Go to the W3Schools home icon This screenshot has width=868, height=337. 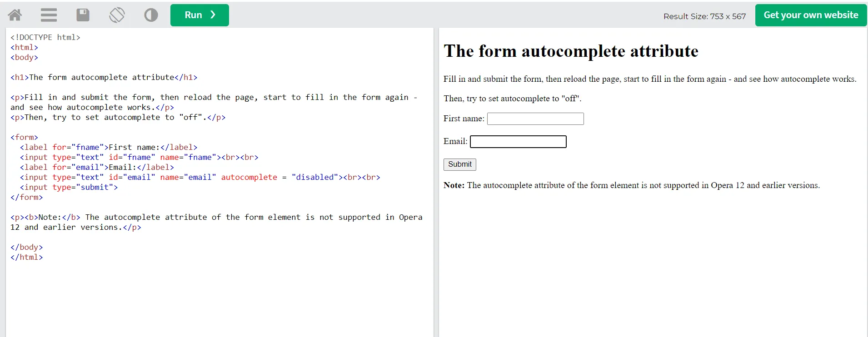[15, 15]
